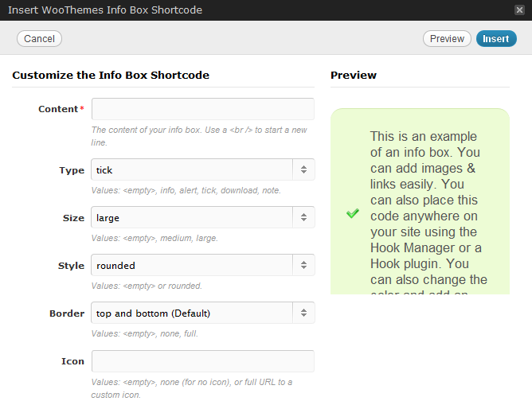
Task: Open the Type dropdown showing tick
Action: (193, 169)
